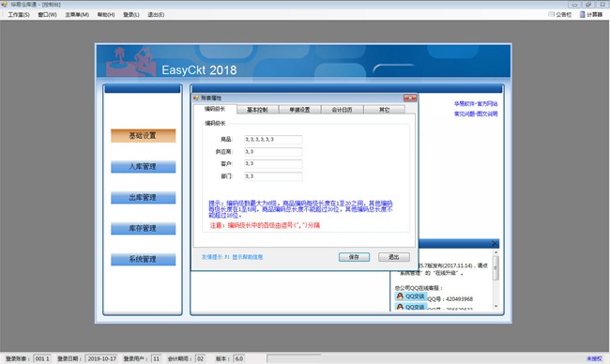Click the announcement panel scrollbar thumb
This screenshot has width=610, height=364.
pos(496,268)
